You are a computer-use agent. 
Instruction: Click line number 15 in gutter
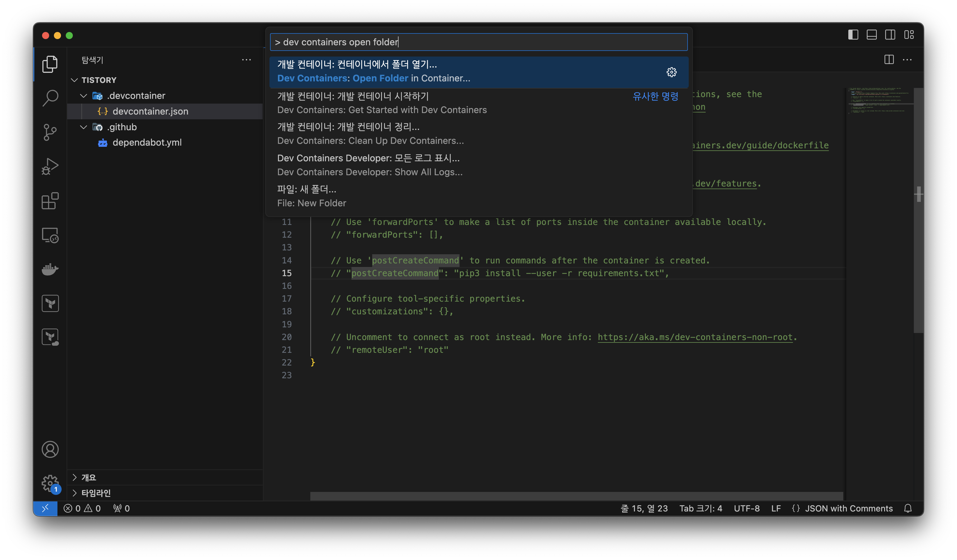286,273
